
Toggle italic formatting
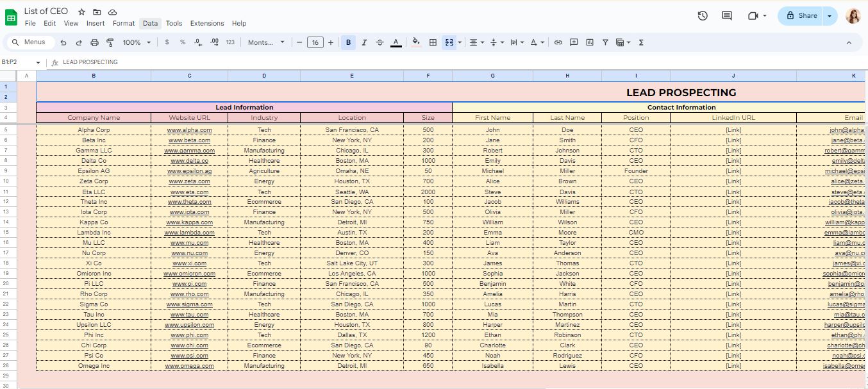click(364, 42)
